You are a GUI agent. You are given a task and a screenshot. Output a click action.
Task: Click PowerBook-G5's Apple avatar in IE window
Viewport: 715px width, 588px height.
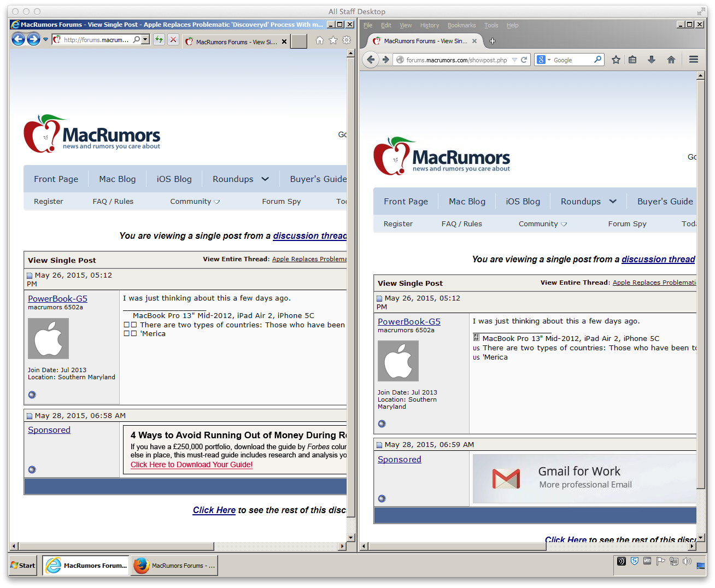tap(48, 338)
